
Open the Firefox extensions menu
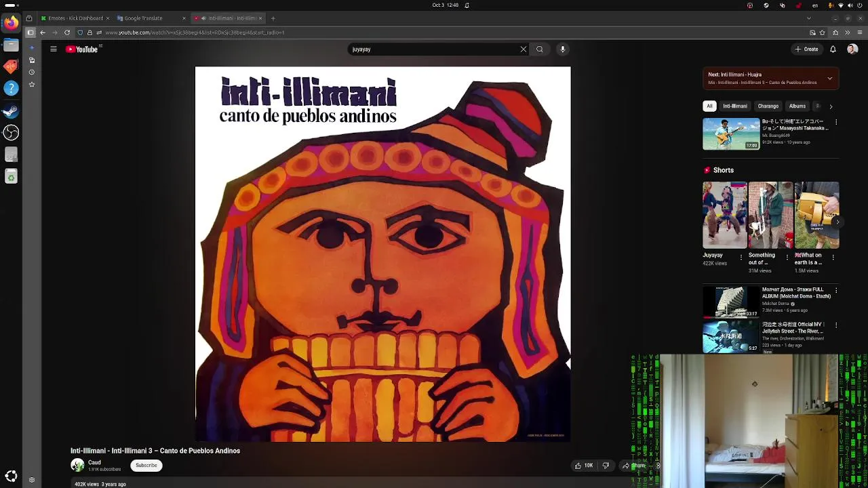pos(835,33)
